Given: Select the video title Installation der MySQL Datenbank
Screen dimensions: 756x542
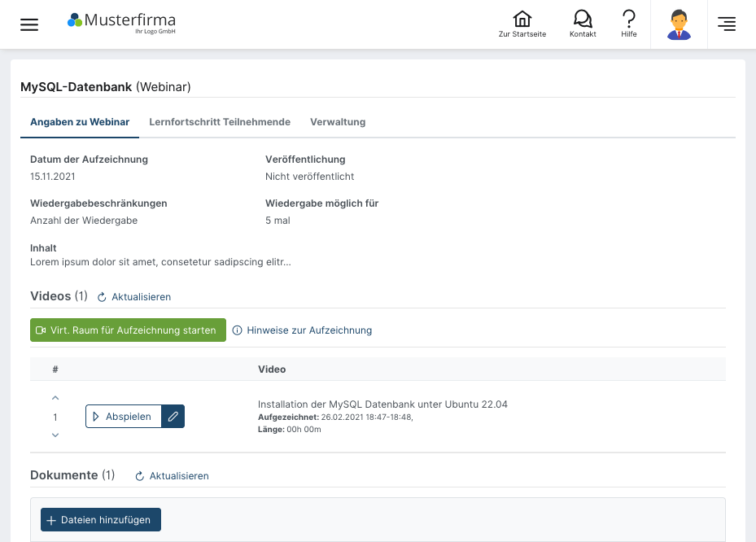Looking at the screenshot, I should [382, 404].
